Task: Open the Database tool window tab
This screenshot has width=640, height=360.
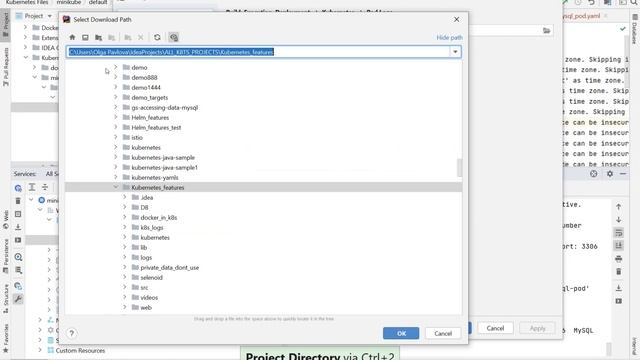Action: tap(635, 29)
